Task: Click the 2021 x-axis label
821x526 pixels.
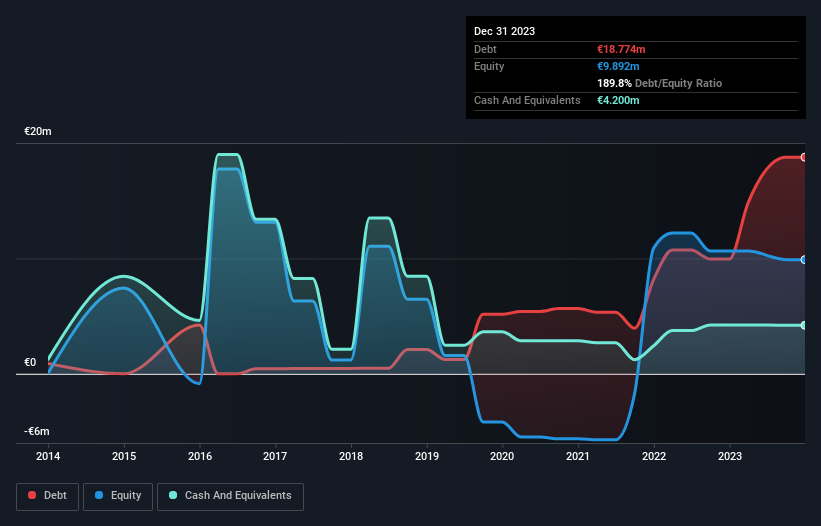Action: pyautogui.click(x=578, y=456)
